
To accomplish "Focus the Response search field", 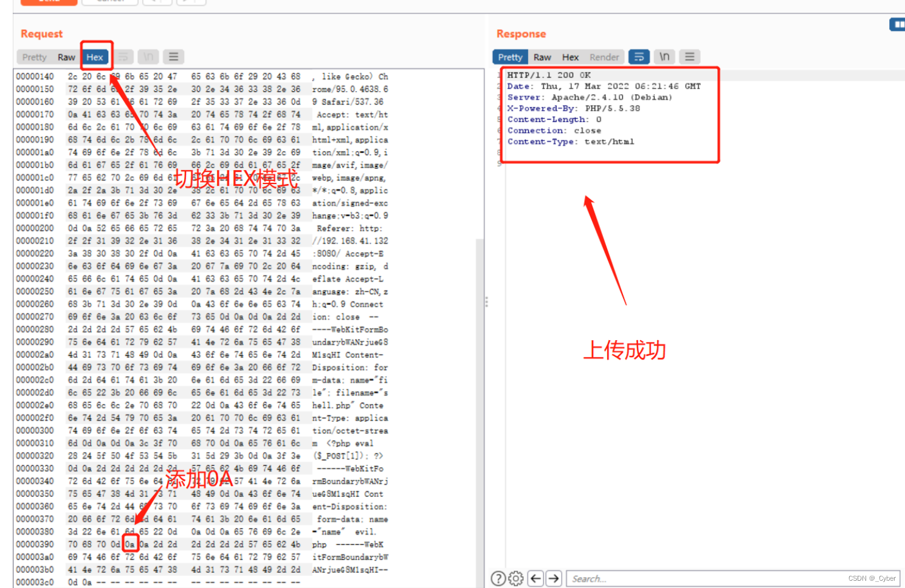I will (732, 578).
